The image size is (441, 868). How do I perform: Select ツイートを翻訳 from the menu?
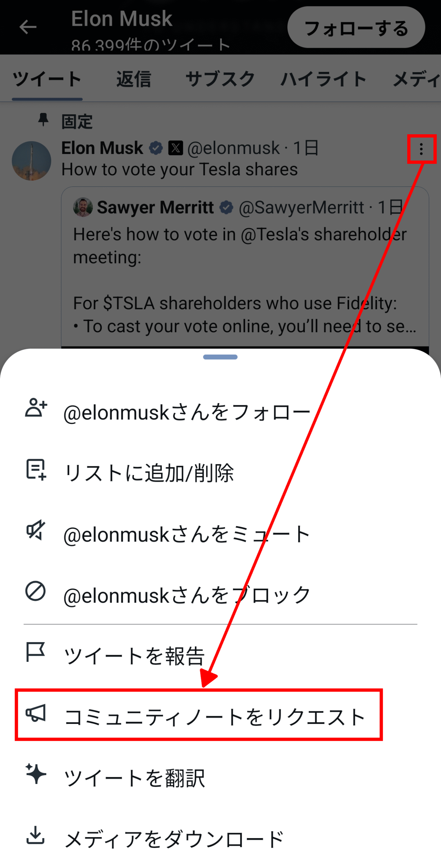[134, 777]
